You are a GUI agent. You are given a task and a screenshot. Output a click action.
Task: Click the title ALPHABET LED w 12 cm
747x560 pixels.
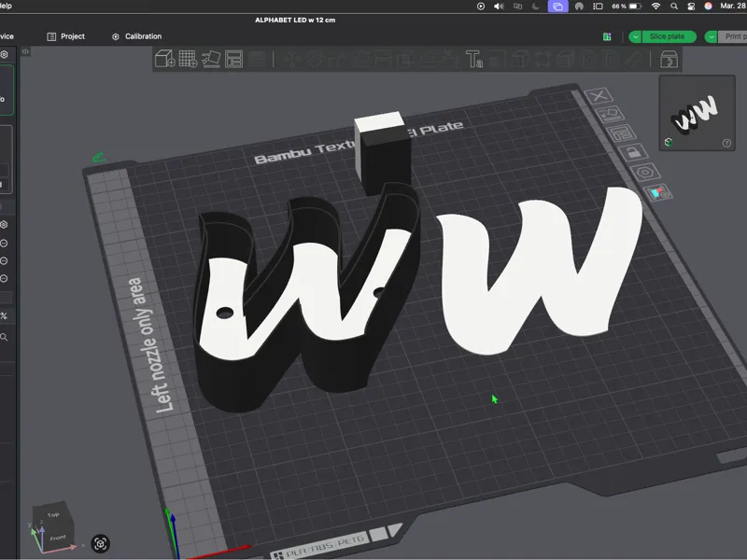click(x=295, y=20)
